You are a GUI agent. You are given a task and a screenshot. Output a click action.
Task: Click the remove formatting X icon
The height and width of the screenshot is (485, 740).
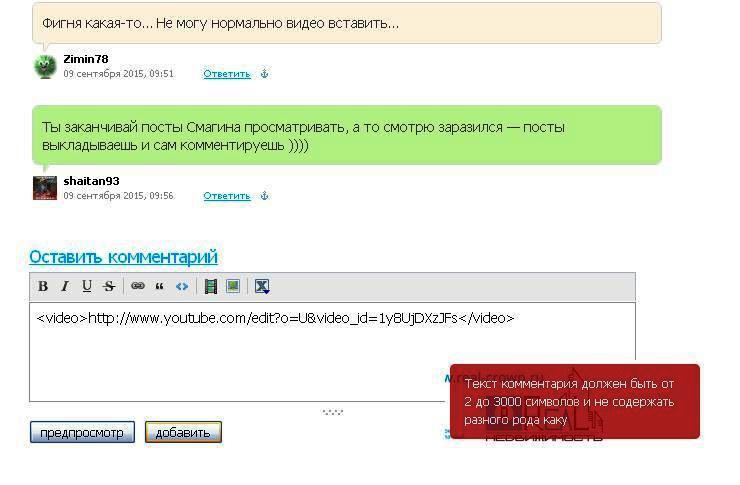tap(262, 287)
